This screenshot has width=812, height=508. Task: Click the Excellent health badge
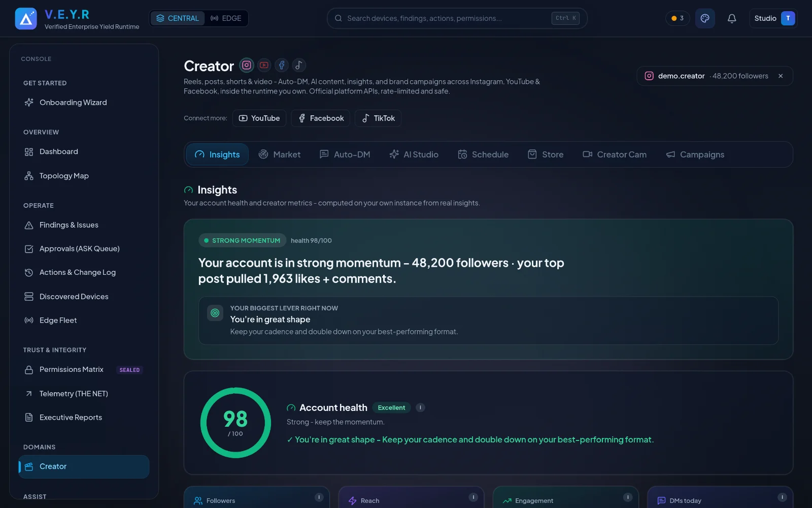391,407
